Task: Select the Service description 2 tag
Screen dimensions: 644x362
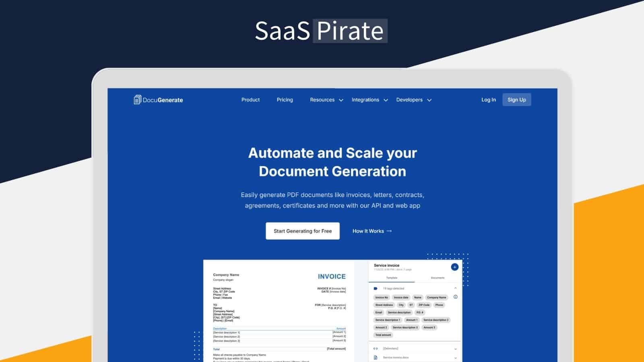Action: (436, 320)
